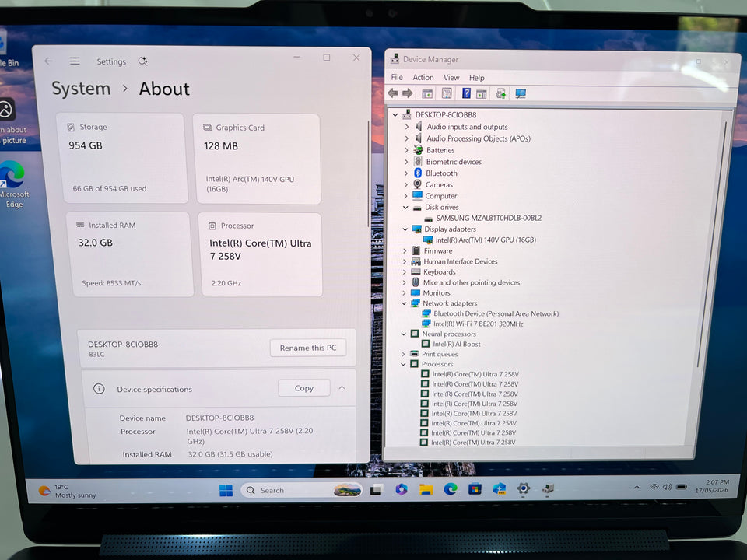Image resolution: width=747 pixels, height=560 pixels.
Task: Click the back arrow in Settings
Action: 48,61
